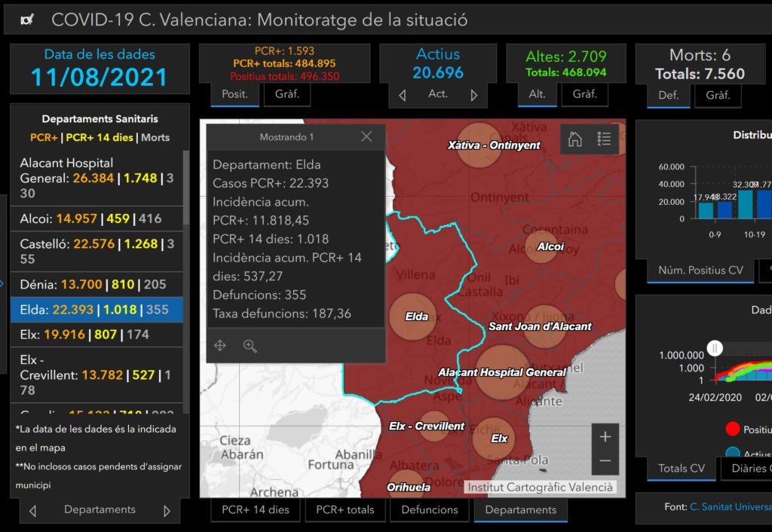
Task: Click Positius totals: 496.350 text
Action: pos(284,76)
